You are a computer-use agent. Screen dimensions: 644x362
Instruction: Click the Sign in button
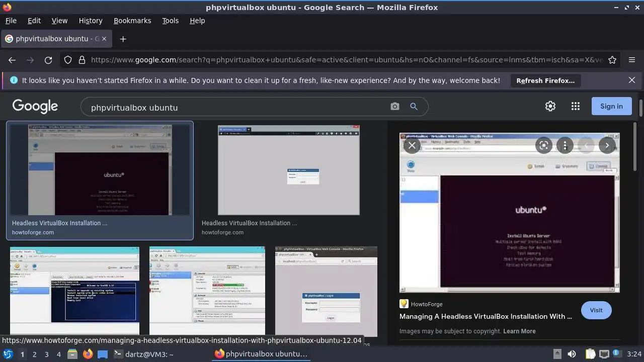coord(611,106)
